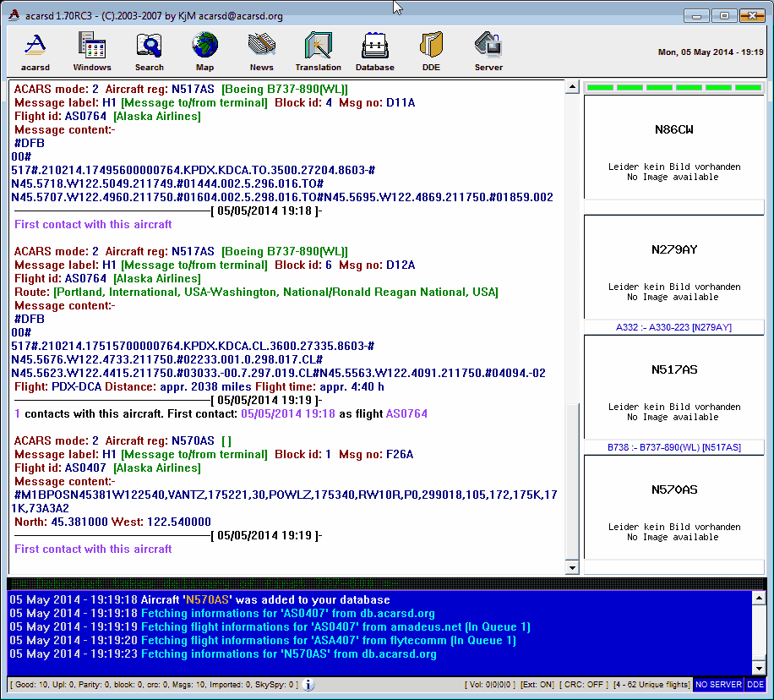The width and height of the screenshot is (774, 700).
Task: Click Flight PDX-DCA distance line
Action: click(x=199, y=386)
